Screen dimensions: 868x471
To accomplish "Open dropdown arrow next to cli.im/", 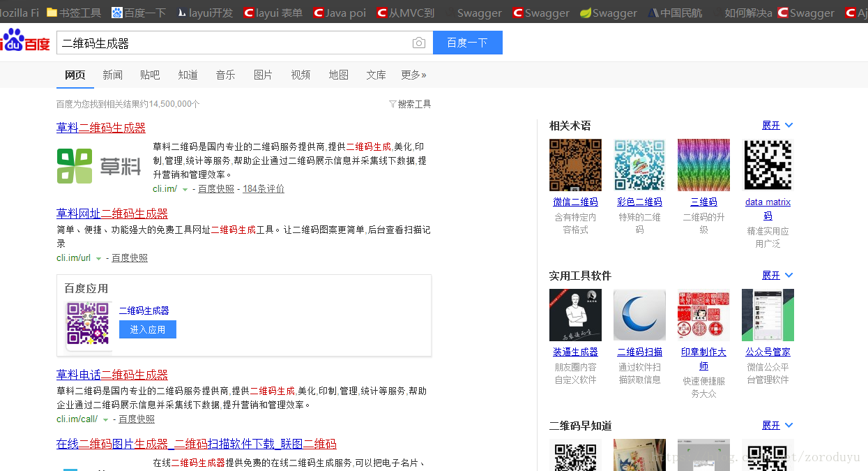I will (x=185, y=190).
